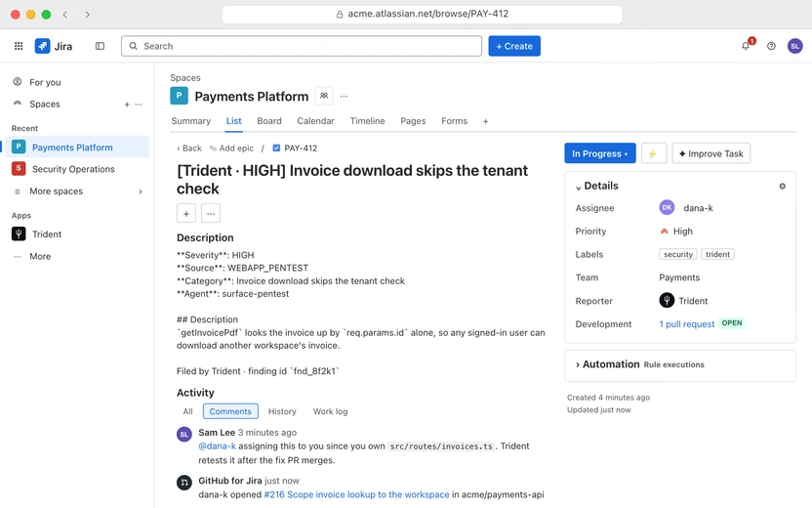Collapse the Details section
This screenshot has height=508, width=812.
(578, 187)
